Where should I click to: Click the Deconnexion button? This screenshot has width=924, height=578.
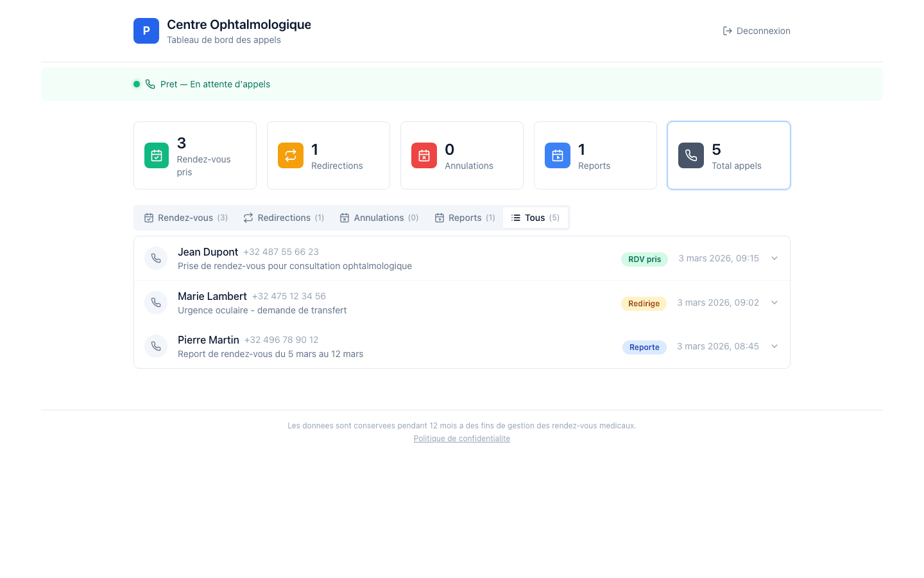[x=757, y=30]
